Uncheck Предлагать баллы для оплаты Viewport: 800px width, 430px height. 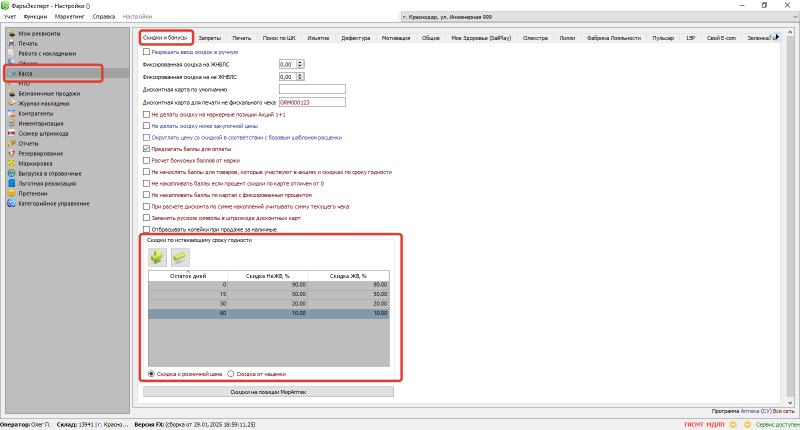[148, 148]
